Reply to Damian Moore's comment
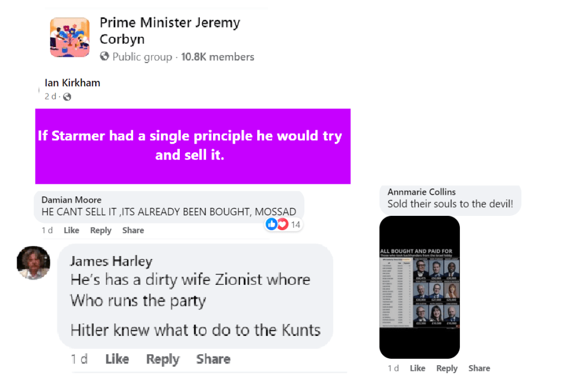 click(x=100, y=230)
